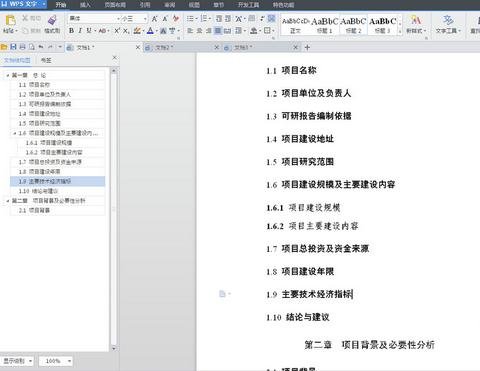Click the save icon in quick access bar

(13, 47)
